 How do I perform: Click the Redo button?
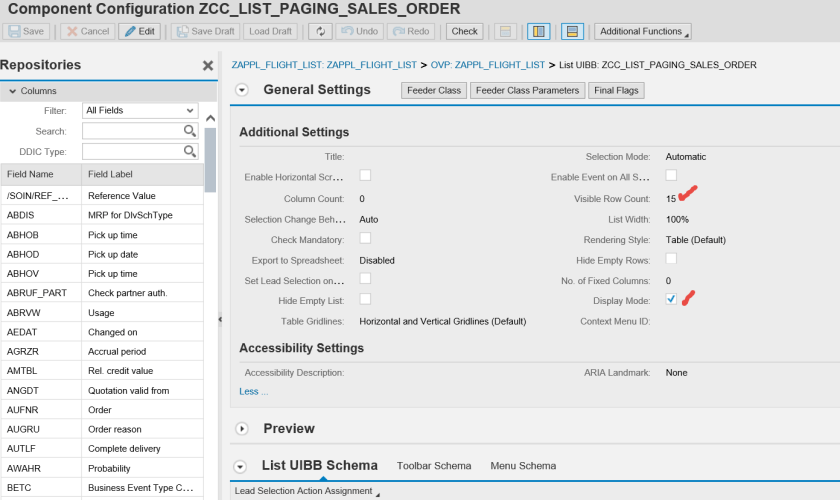click(x=411, y=32)
